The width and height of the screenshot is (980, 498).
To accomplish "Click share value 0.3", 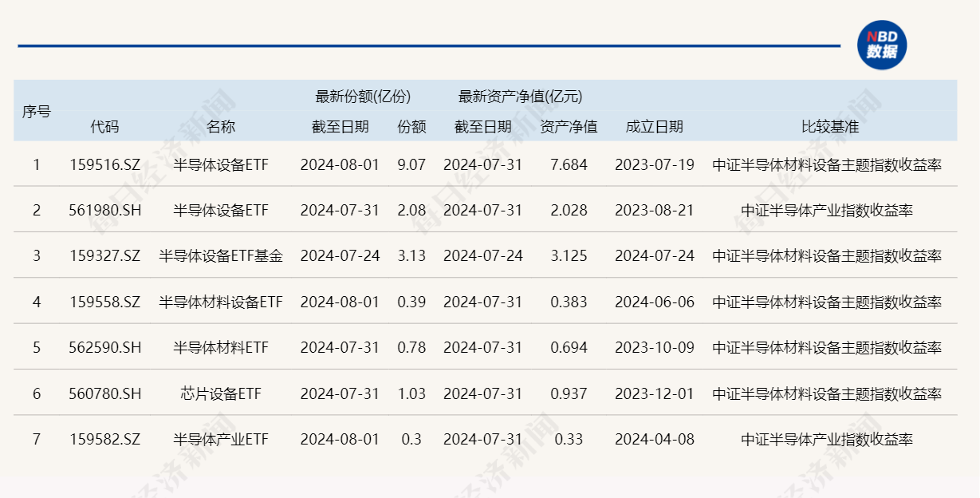I will (411, 439).
